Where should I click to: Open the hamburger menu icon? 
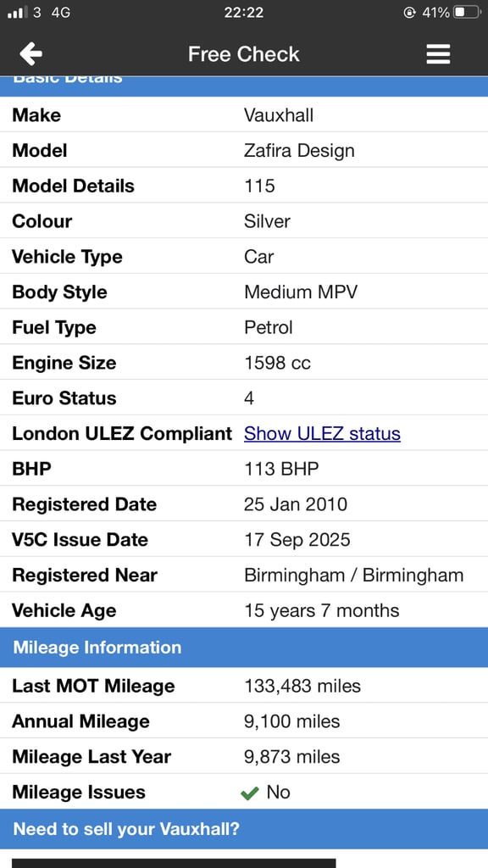(x=438, y=53)
